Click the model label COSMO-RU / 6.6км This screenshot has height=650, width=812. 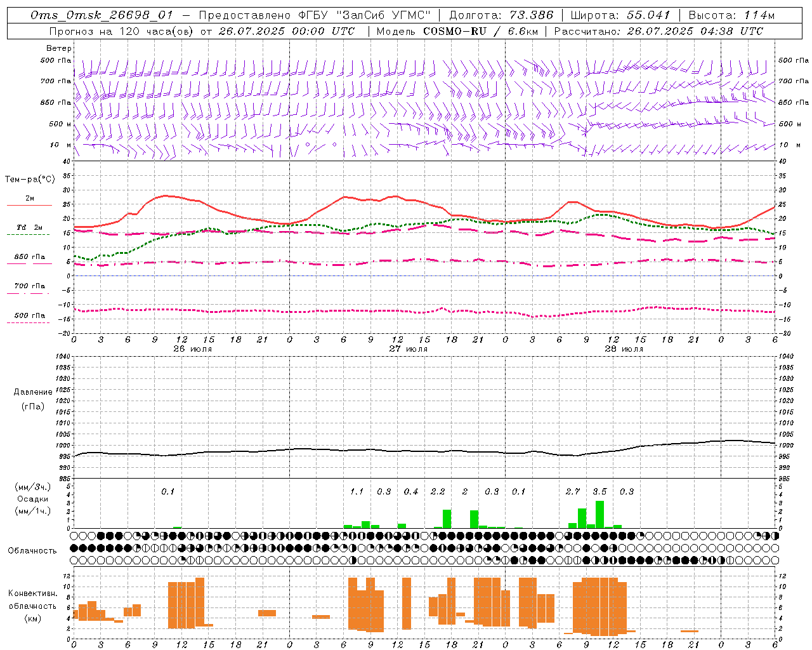coord(481,31)
